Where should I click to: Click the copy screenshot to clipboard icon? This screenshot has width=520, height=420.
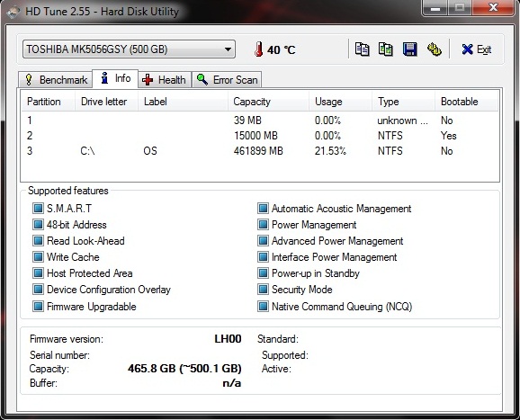point(386,49)
